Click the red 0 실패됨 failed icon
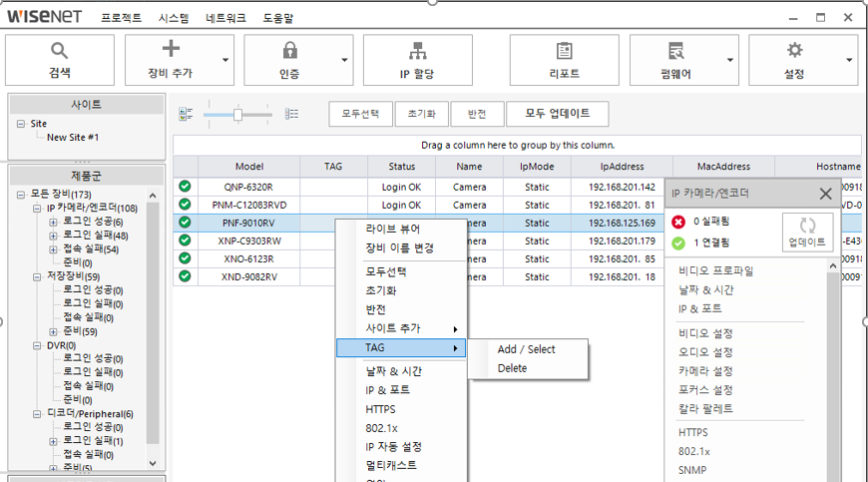The width and height of the screenshot is (868, 482). 678,222
